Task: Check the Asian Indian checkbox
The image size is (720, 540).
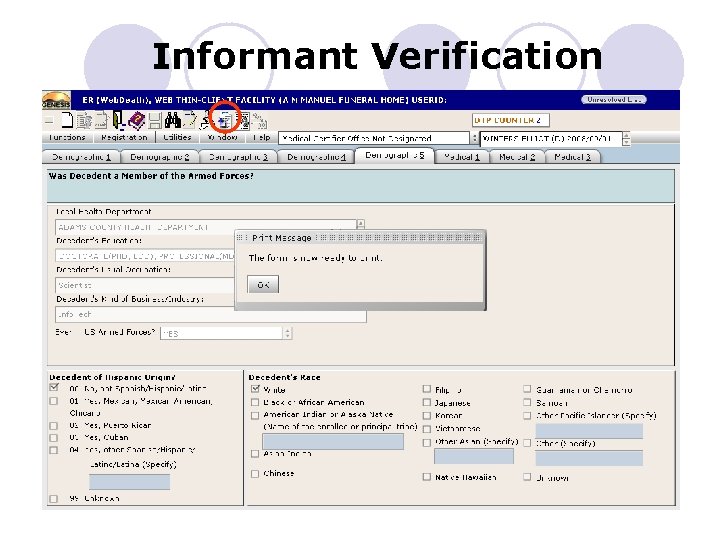Action: pyautogui.click(x=255, y=454)
